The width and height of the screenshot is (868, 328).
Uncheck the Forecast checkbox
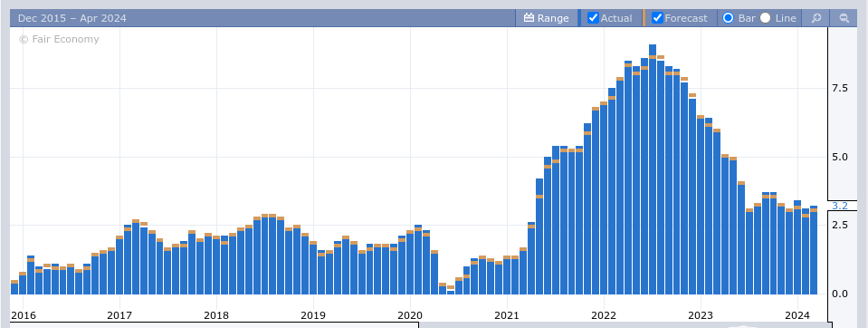(x=657, y=18)
